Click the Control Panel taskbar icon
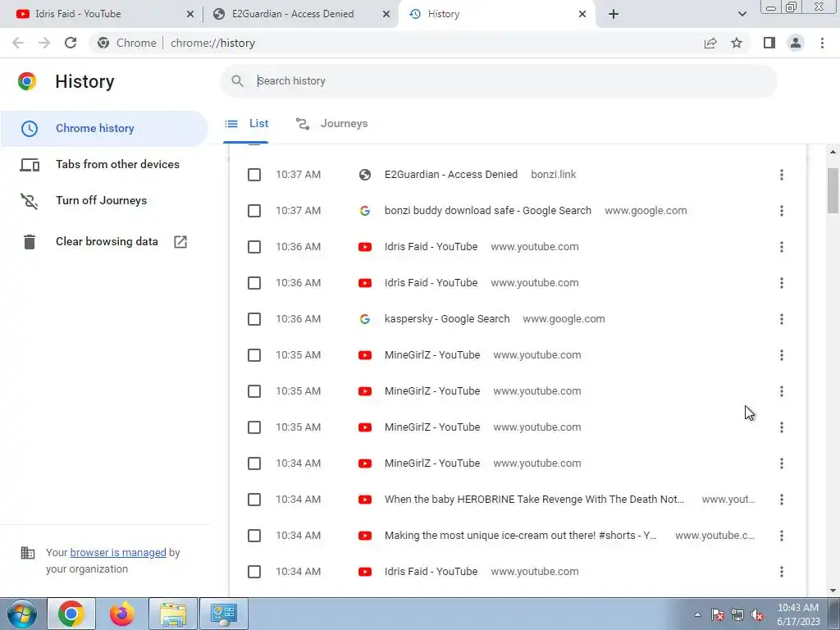Image resolution: width=840 pixels, height=630 pixels. (224, 614)
